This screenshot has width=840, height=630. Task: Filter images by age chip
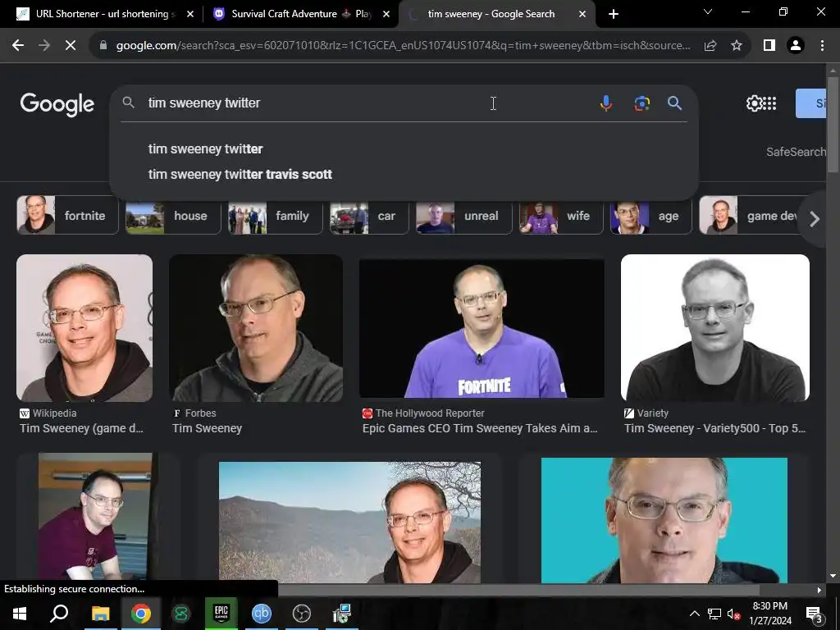click(x=651, y=216)
